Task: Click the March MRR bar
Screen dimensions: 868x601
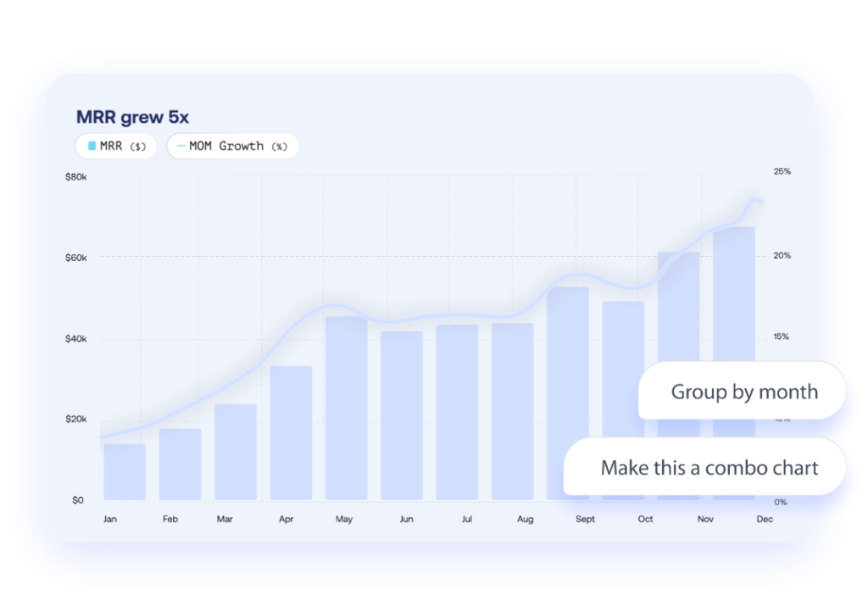Action: tap(236, 452)
